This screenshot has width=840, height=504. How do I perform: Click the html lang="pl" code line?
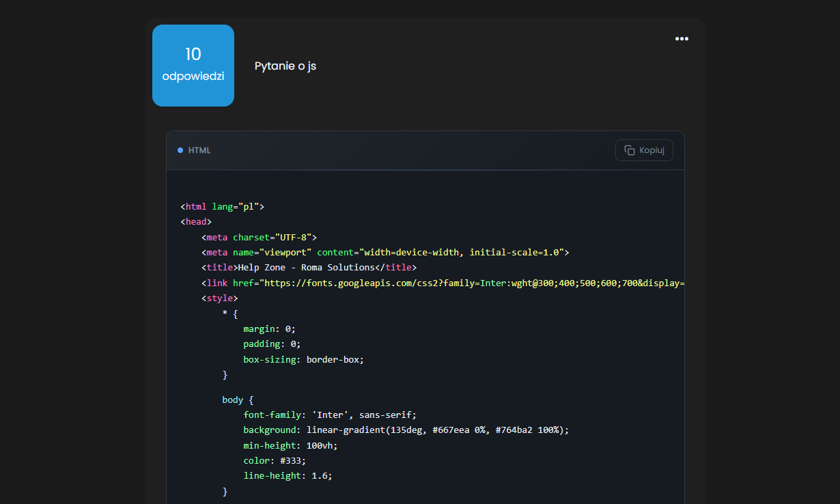point(223,206)
